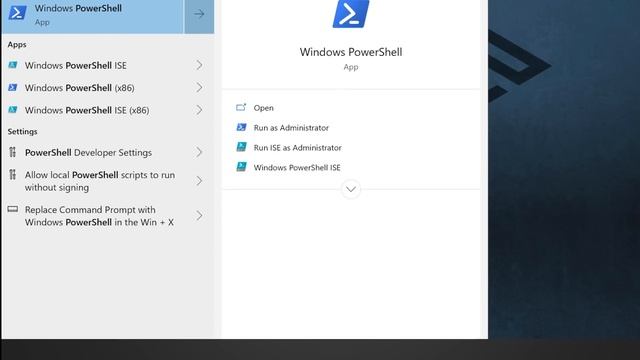
Task: Expand Replace Command Prompt setting chevron
Action: [x=199, y=216]
